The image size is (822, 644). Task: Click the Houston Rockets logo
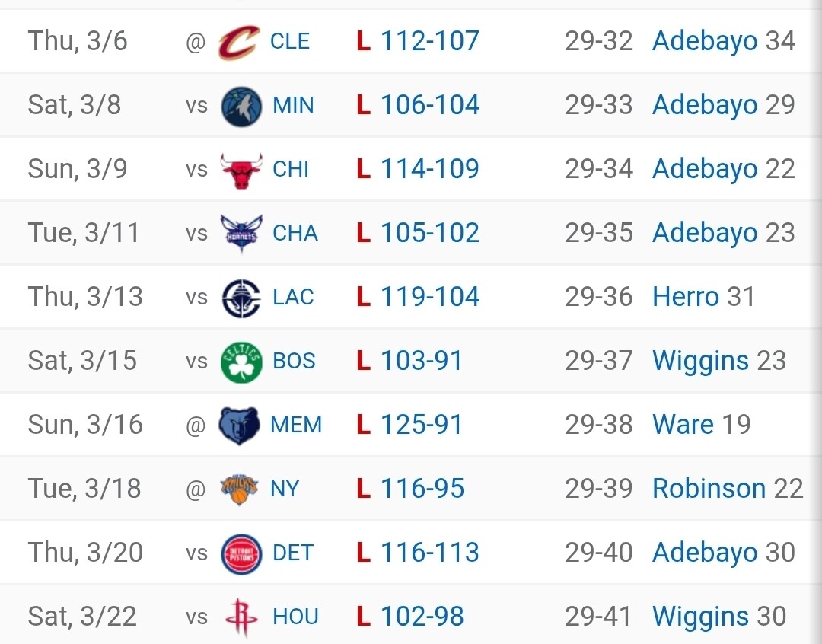(x=241, y=617)
